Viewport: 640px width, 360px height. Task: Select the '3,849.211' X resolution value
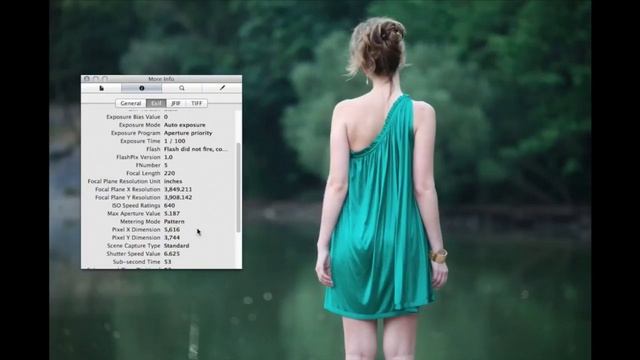click(x=178, y=189)
